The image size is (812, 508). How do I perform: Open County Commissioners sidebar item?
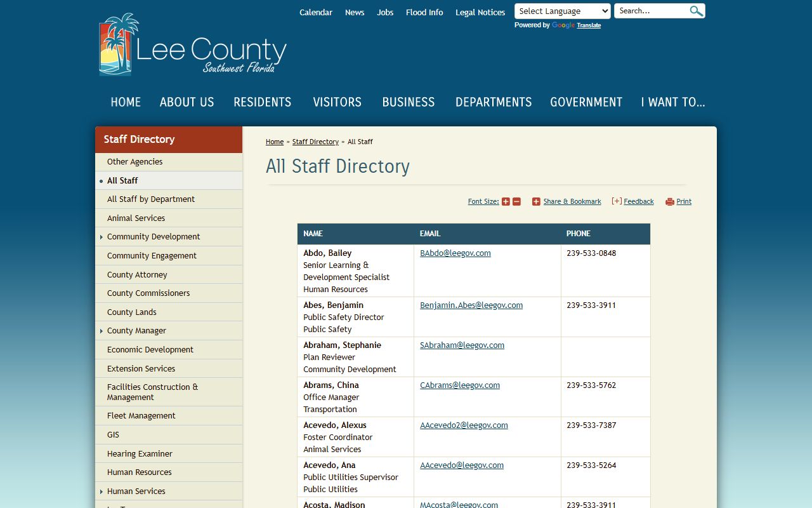coord(169,293)
